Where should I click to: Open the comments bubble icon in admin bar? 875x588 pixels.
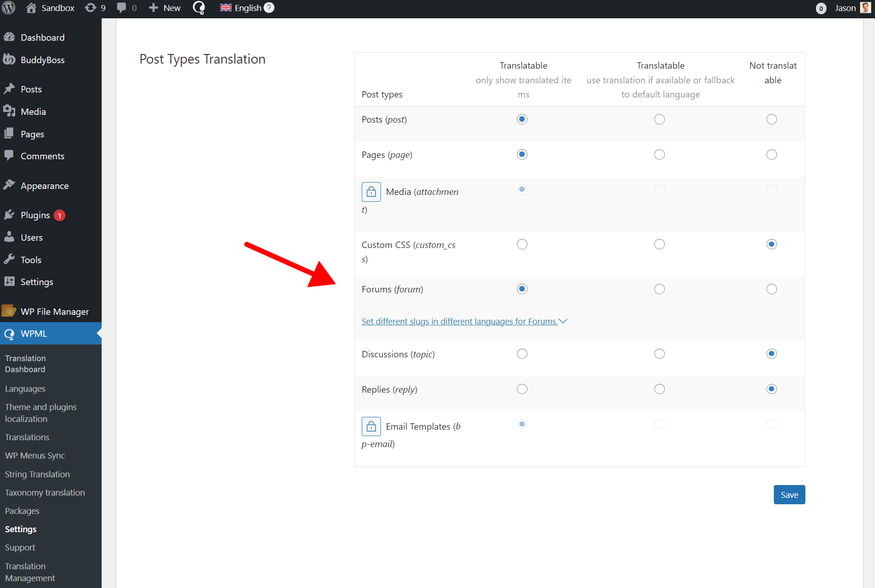pyautogui.click(x=121, y=8)
